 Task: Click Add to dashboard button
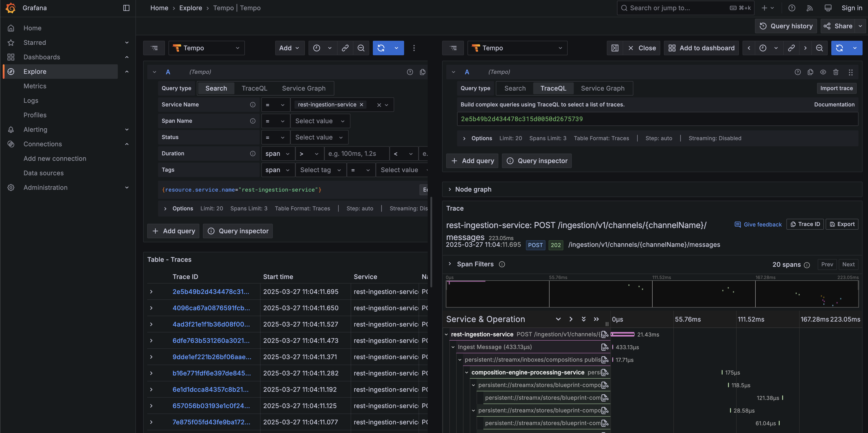pyautogui.click(x=701, y=48)
